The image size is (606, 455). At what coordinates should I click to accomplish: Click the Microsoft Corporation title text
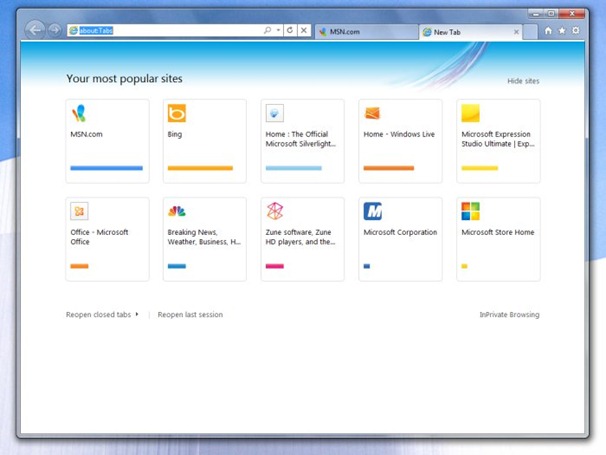[400, 232]
